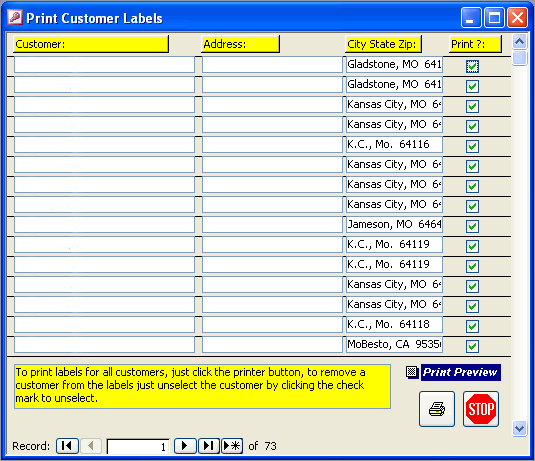Viewport: 535px width, 461px height.
Task: Click first row Gladstone, MO city field
Action: click(394, 64)
